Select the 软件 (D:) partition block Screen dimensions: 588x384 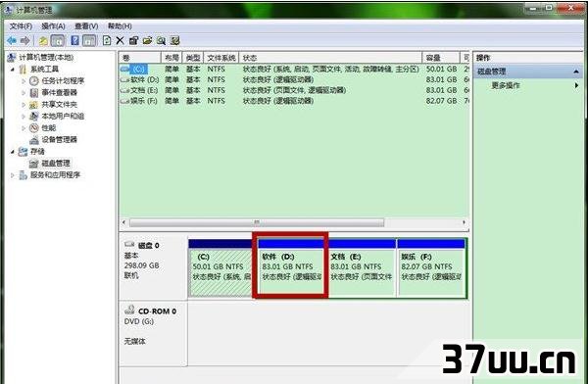coord(290,268)
